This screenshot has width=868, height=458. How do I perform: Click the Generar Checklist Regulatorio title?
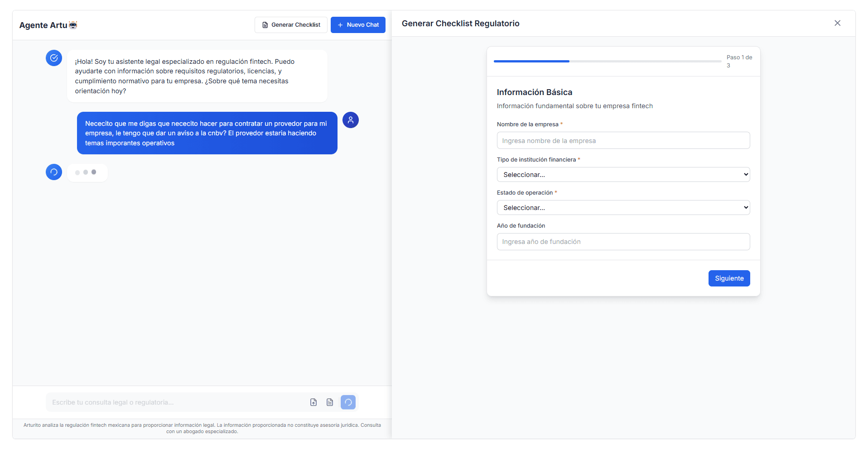point(461,24)
